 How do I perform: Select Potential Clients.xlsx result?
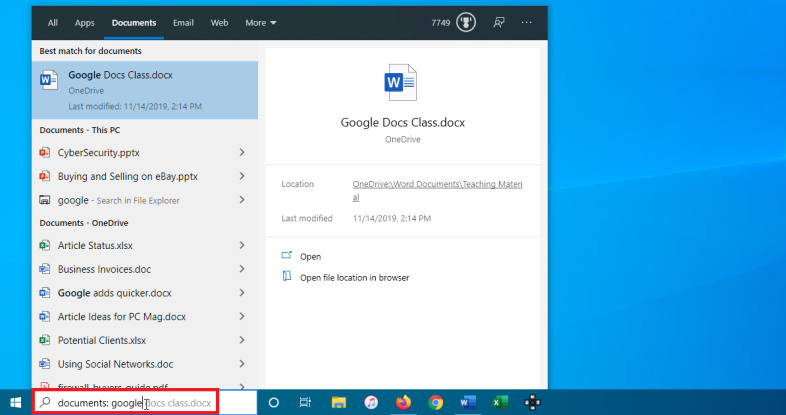[x=145, y=340]
